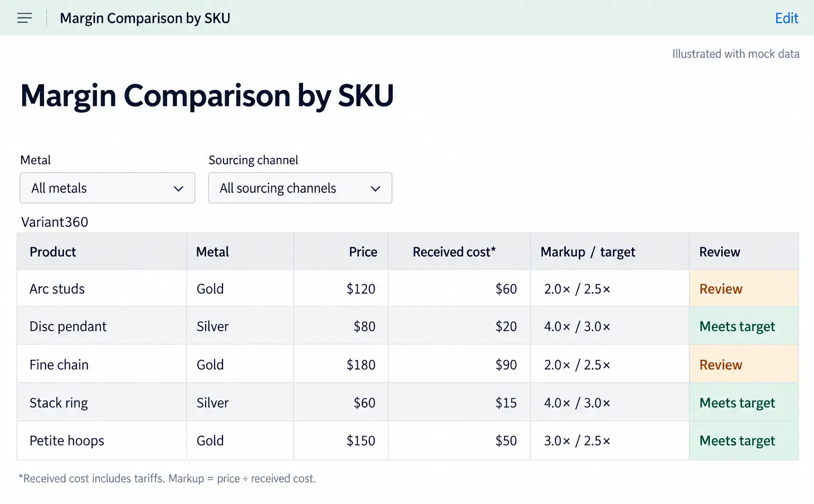The width and height of the screenshot is (814, 504).
Task: Click the Received cost* column header
Action: (x=459, y=252)
